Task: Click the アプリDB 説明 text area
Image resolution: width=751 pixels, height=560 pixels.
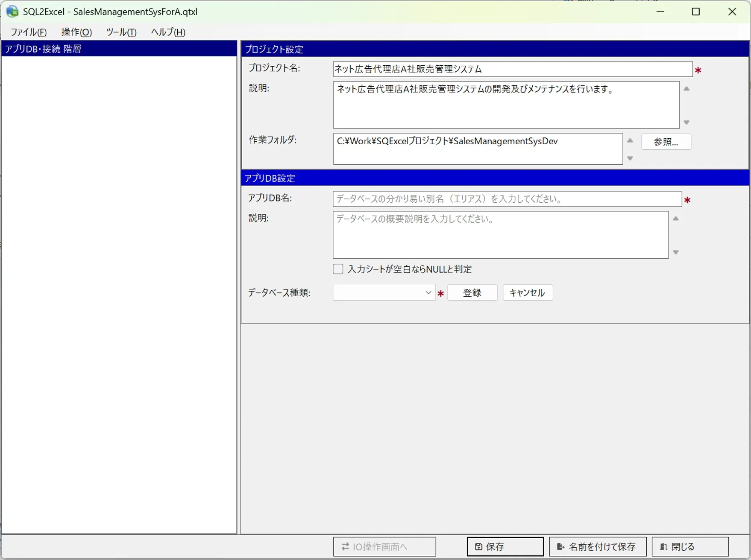Action: tap(501, 235)
